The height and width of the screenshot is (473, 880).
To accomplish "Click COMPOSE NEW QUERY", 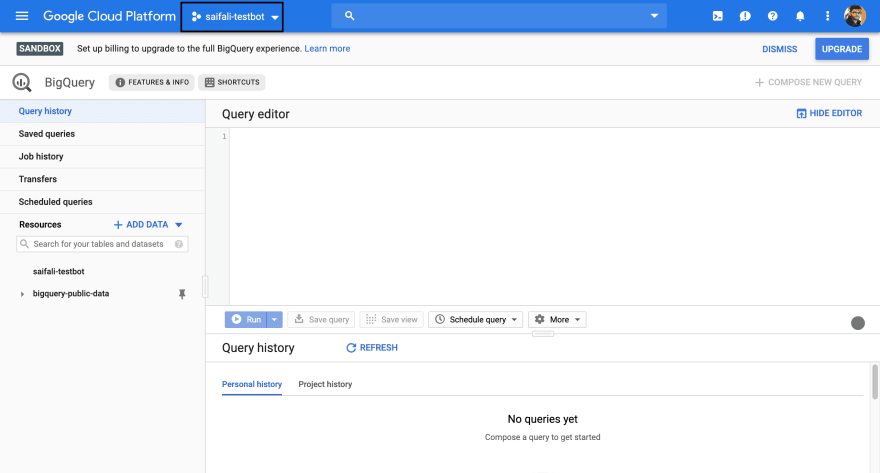I will (x=808, y=82).
